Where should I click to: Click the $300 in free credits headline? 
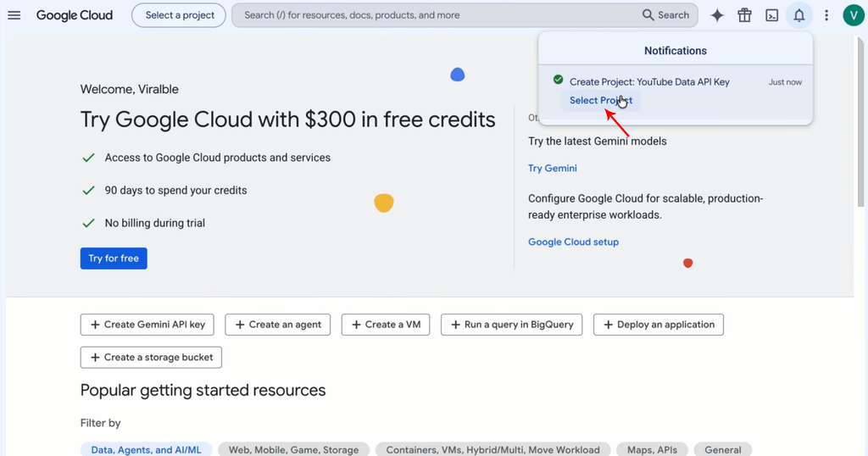click(288, 120)
